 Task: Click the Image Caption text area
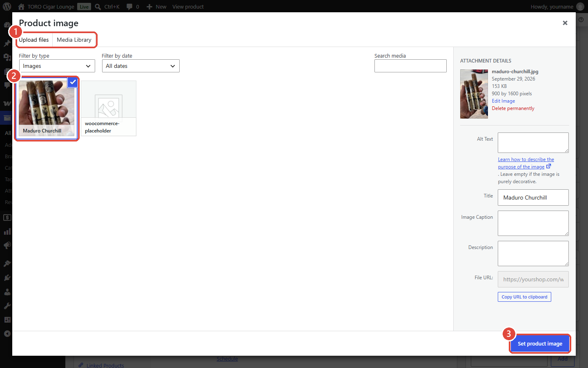533,223
